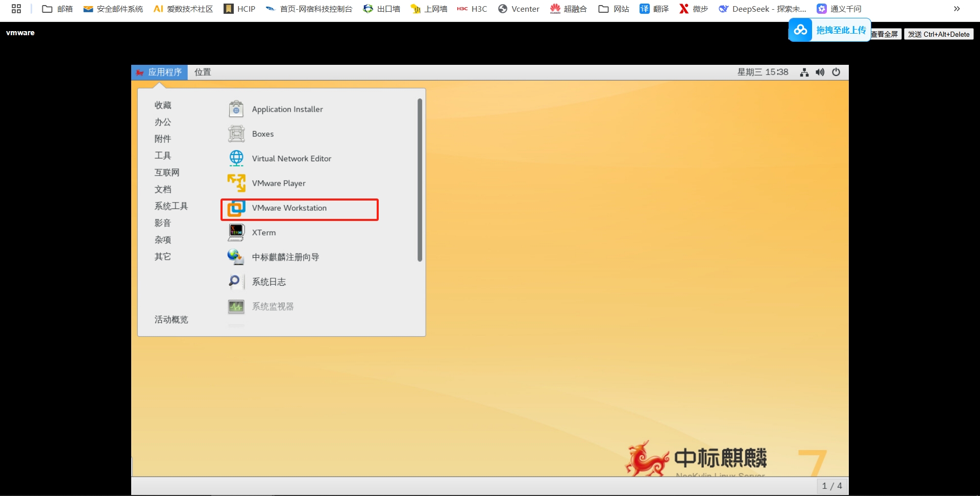This screenshot has width=980, height=496.
Task: Open 系统监视器 monitor icon
Action: 236,306
